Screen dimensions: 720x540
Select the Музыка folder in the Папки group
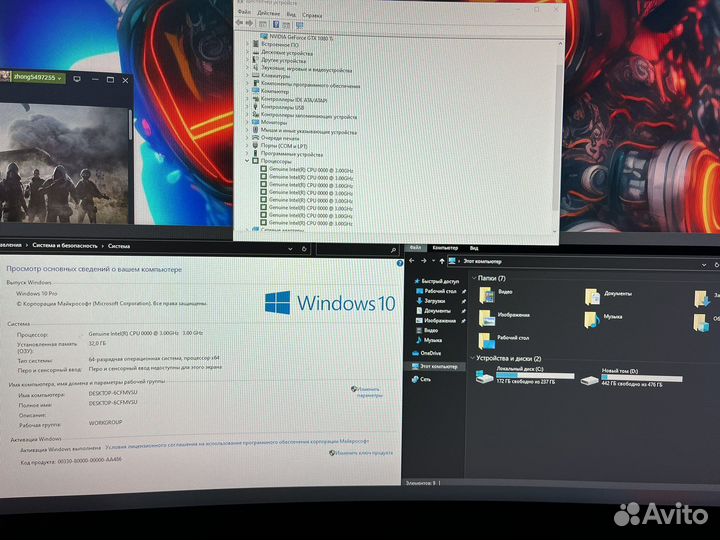[x=604, y=320]
